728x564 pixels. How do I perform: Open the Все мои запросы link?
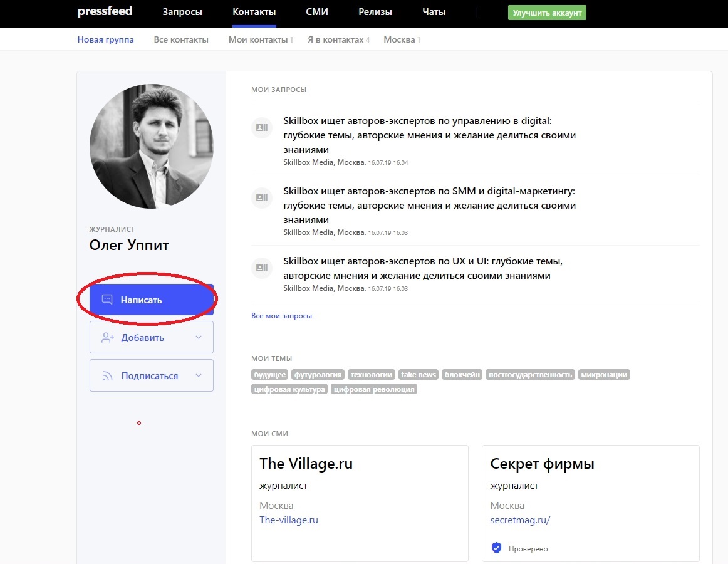tap(281, 316)
